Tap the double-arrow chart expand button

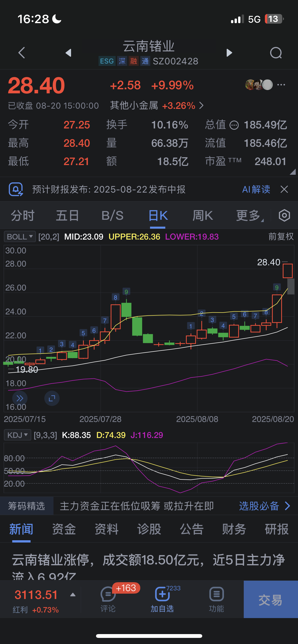(20, 398)
